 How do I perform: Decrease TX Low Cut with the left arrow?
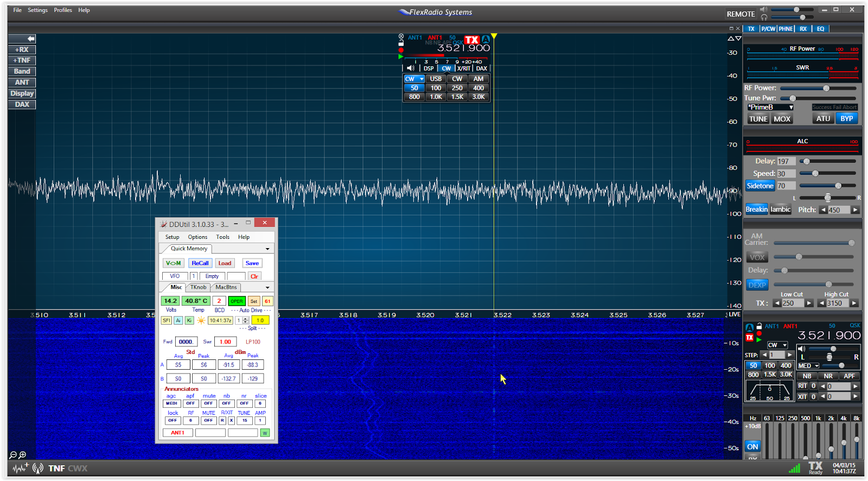(777, 303)
